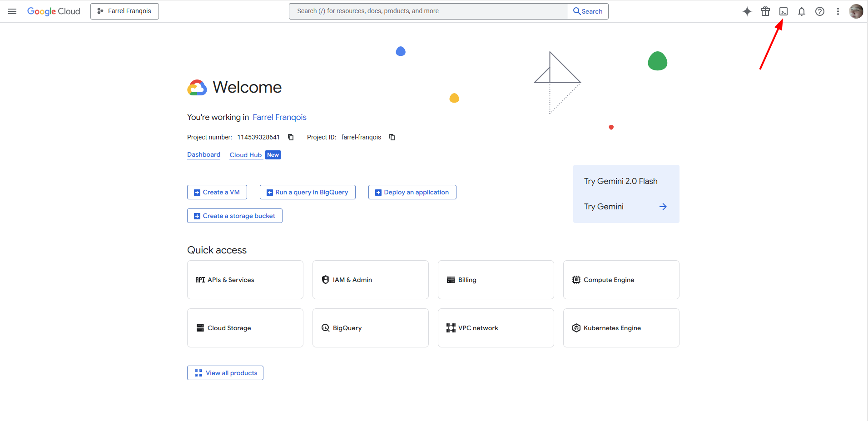868x421 pixels.
Task: Select Try Gemini 2.0 Flash text
Action: (621, 181)
